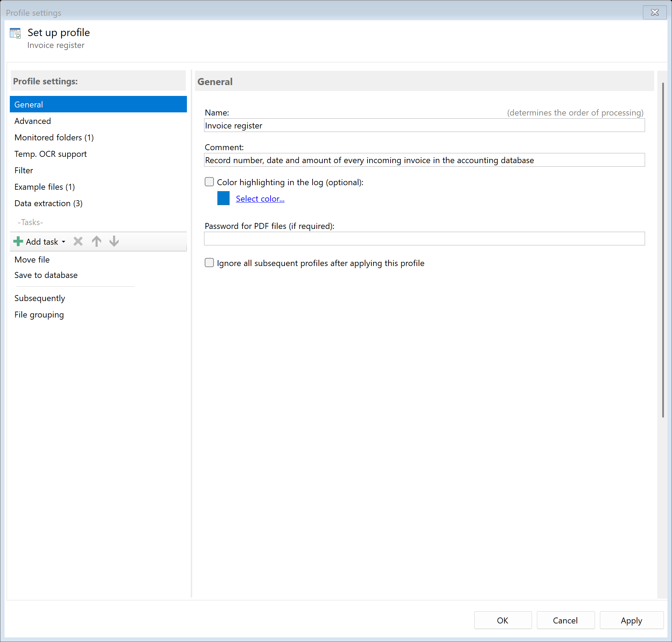
Task: Click the blue highlight color swatch
Action: [223, 198]
